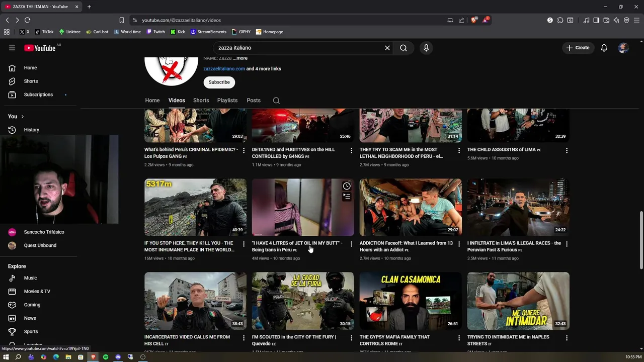Image resolution: width=644 pixels, height=362 pixels.
Task: Expand channel description with ...more
Action: tap(240, 58)
